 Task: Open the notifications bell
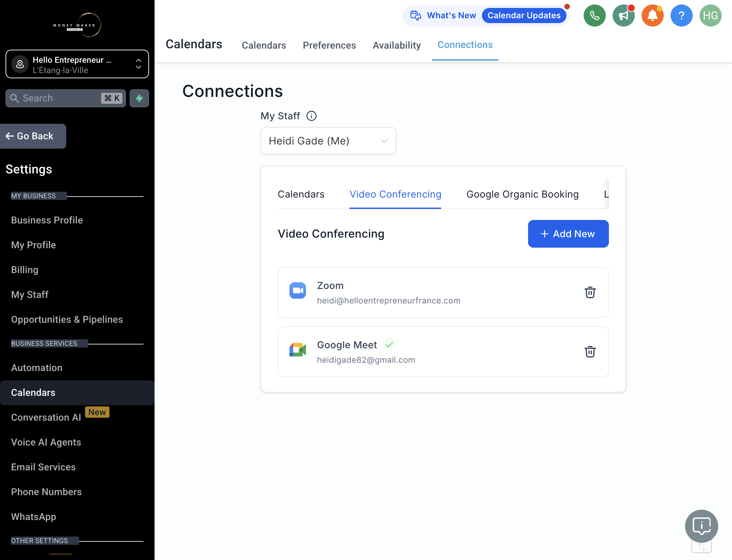point(652,16)
